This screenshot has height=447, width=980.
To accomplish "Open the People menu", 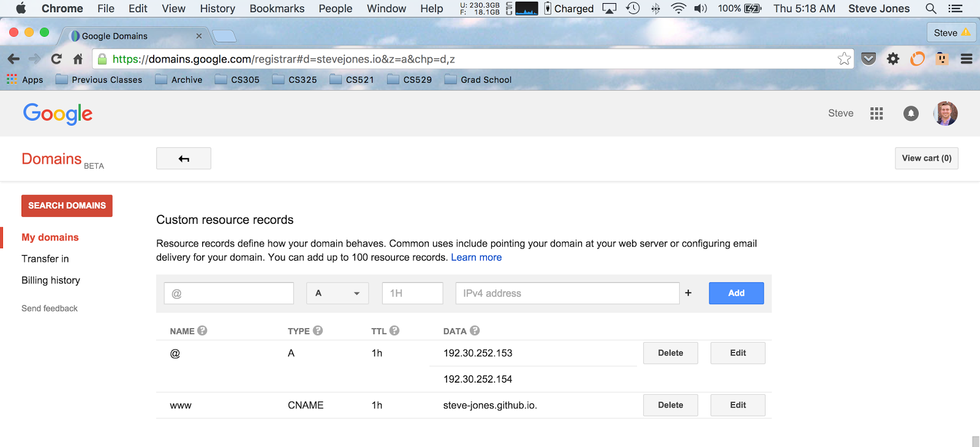I will pyautogui.click(x=336, y=9).
